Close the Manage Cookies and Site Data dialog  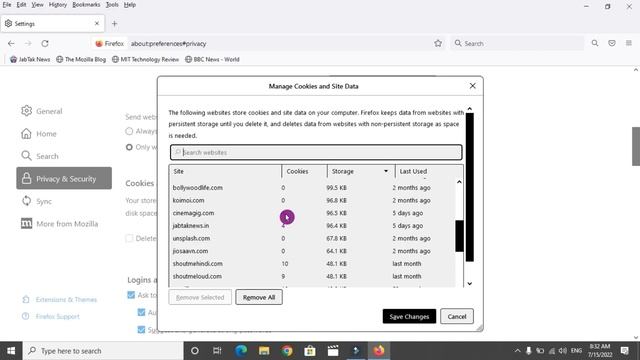coord(473,86)
